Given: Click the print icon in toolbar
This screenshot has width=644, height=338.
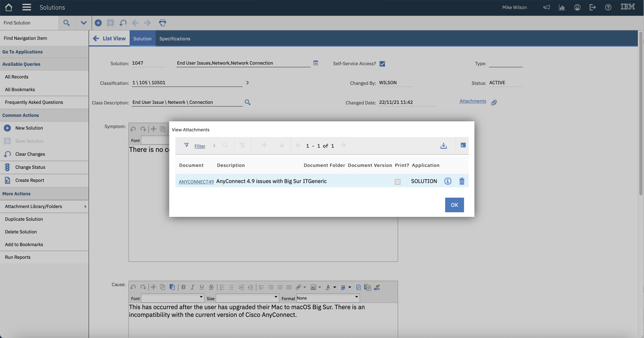Looking at the screenshot, I should click(x=163, y=23).
